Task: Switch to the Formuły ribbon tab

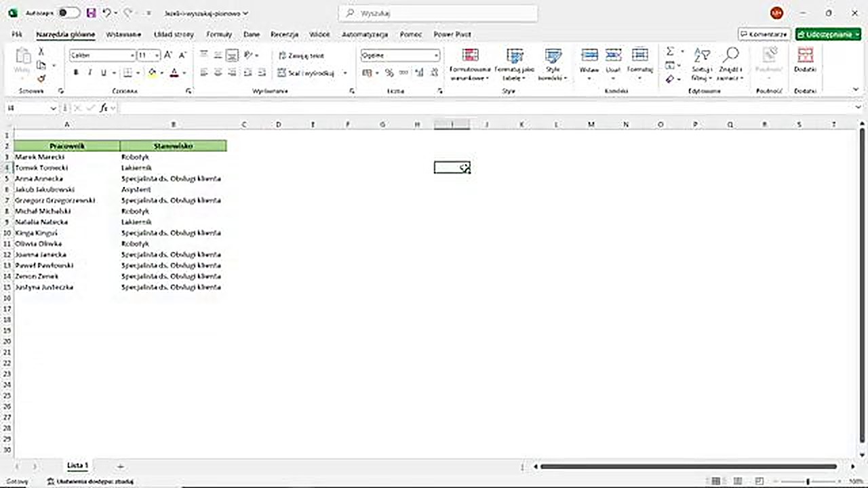Action: coord(218,34)
